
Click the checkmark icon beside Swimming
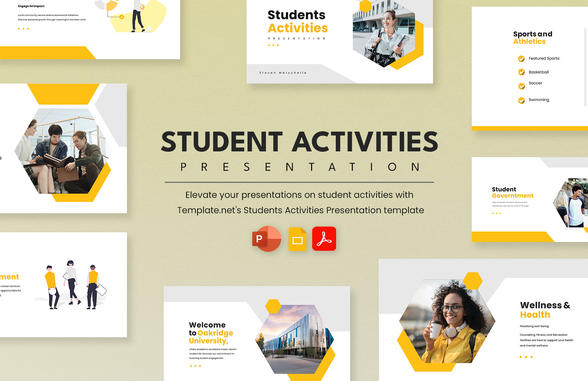click(x=522, y=100)
